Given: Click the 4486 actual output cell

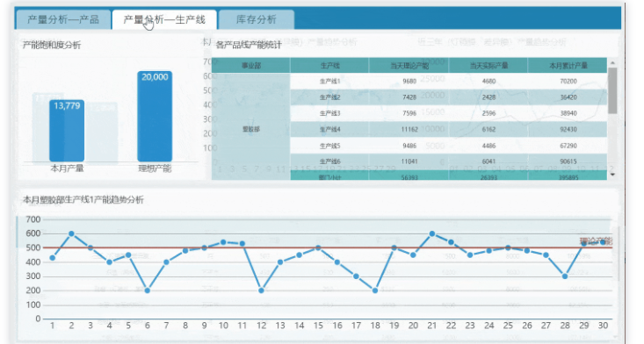Looking at the screenshot, I should (x=488, y=146).
